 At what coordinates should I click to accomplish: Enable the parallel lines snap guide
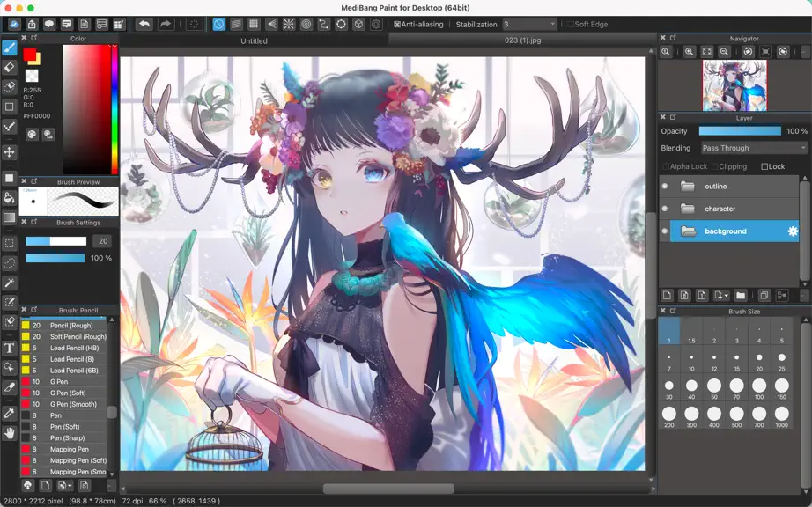pyautogui.click(x=236, y=24)
